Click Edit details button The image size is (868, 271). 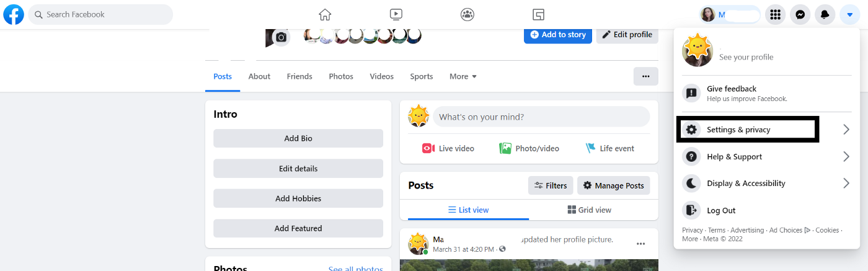pyautogui.click(x=298, y=169)
